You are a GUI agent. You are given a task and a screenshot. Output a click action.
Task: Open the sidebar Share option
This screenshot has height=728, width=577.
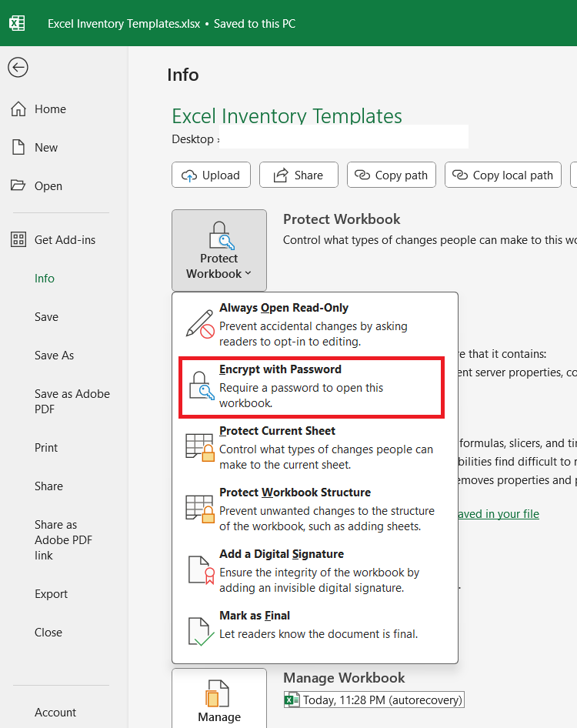pos(48,486)
